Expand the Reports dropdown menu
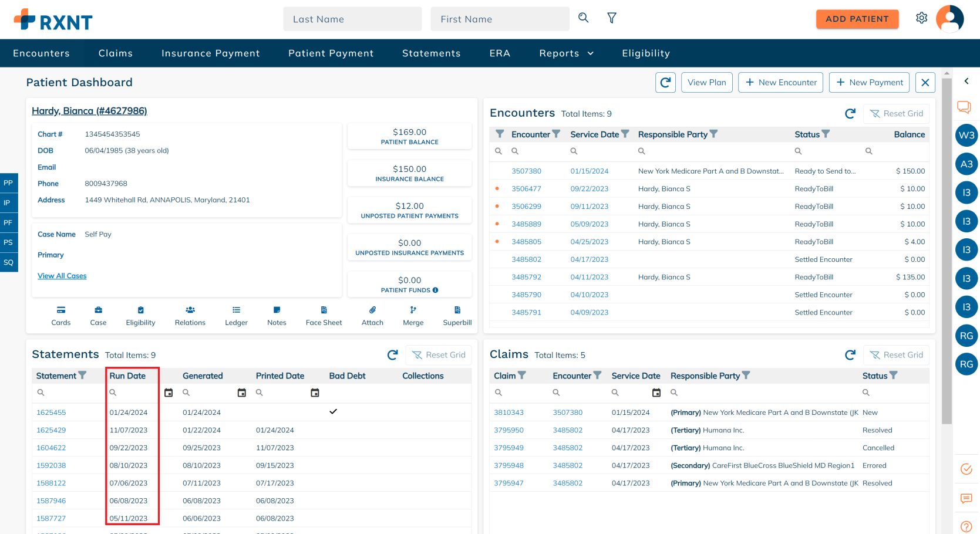The height and width of the screenshot is (534, 980). coord(565,53)
